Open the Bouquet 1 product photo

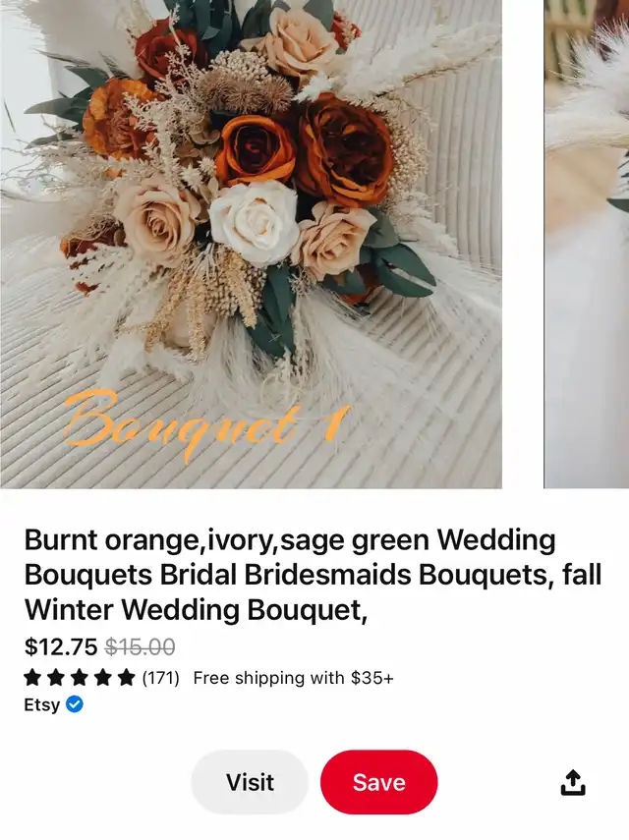tap(251, 244)
